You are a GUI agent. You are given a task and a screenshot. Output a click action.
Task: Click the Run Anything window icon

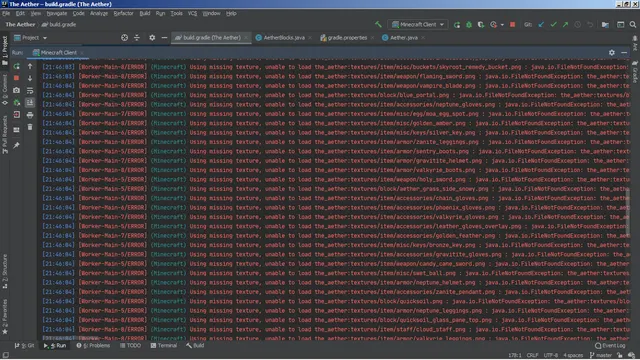click(620, 25)
